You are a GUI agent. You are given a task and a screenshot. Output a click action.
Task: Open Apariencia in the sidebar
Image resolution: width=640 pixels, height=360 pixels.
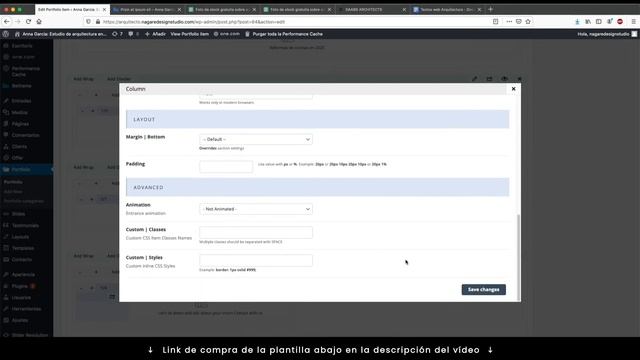click(23, 275)
